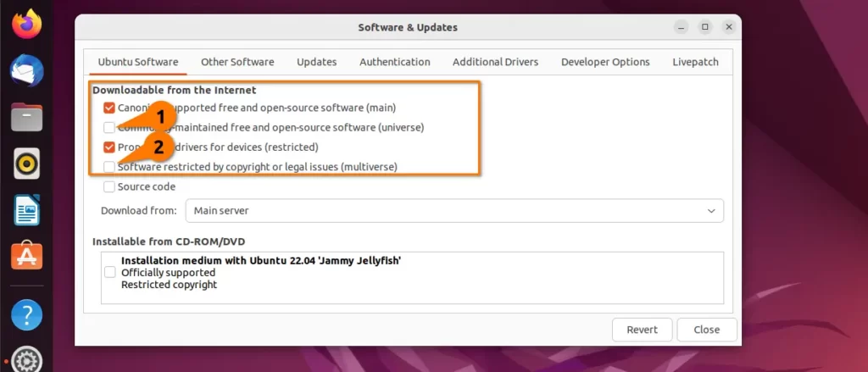868x372 pixels.
Task: Open the Livepatch tab
Action: point(695,62)
